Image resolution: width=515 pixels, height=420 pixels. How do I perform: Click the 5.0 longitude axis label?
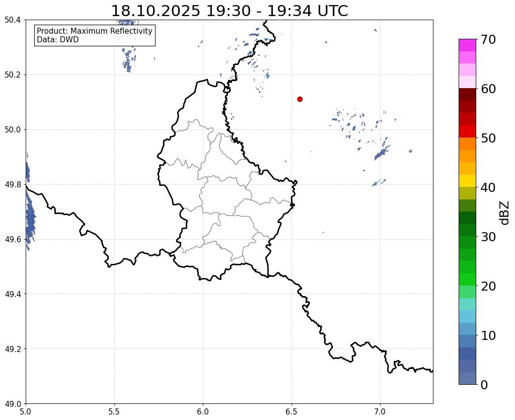[26, 411]
